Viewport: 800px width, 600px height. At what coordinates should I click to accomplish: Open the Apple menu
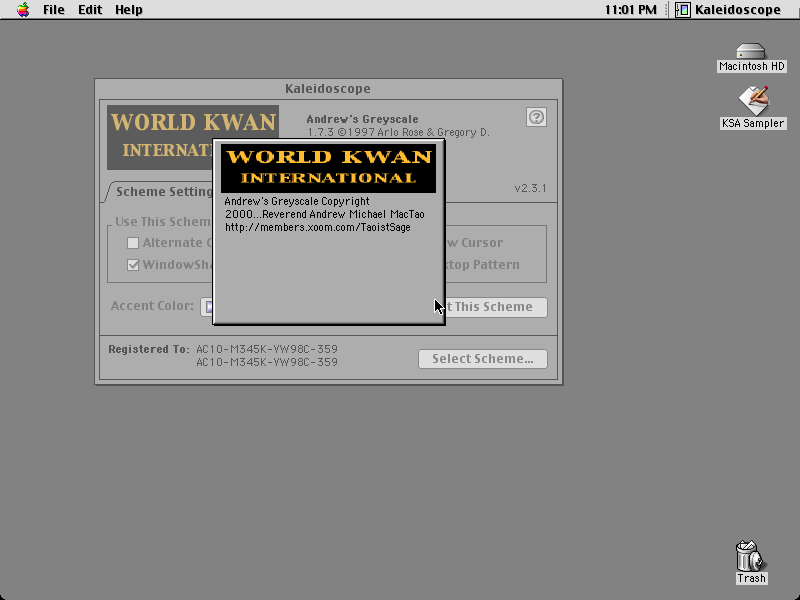tap(23, 9)
